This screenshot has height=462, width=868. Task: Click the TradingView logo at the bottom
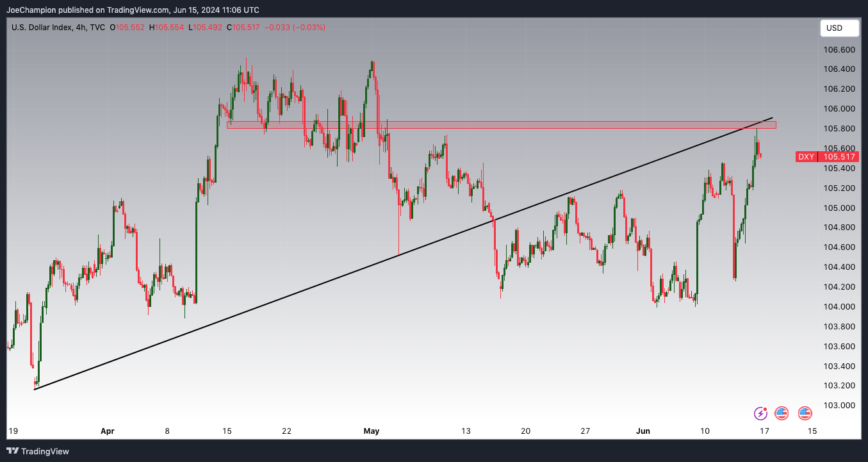(38, 451)
